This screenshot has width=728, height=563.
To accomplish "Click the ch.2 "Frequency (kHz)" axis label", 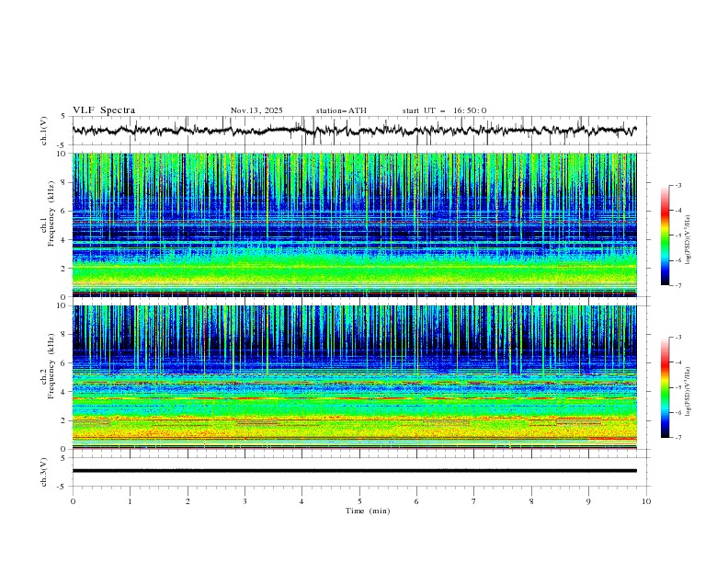I will [51, 365].
